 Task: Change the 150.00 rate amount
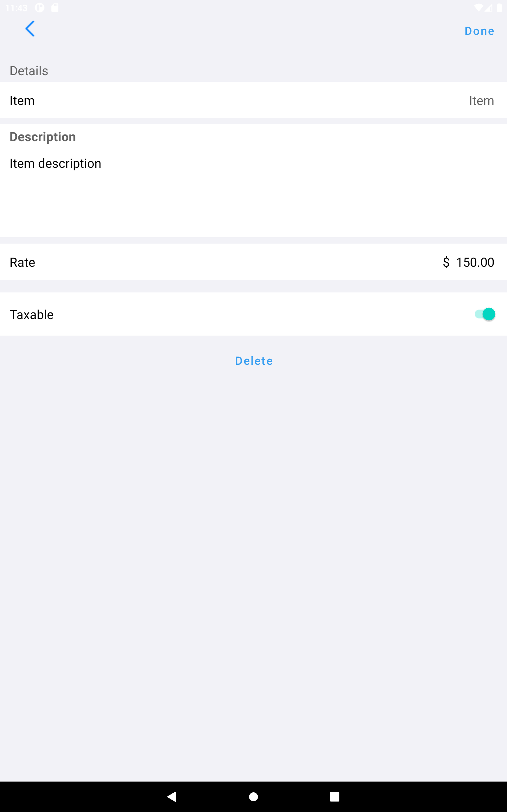click(x=475, y=262)
